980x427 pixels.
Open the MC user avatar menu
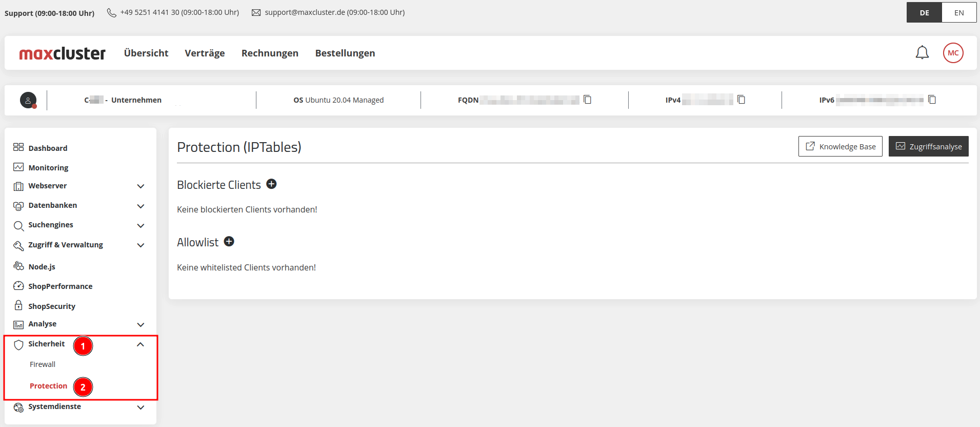coord(953,53)
